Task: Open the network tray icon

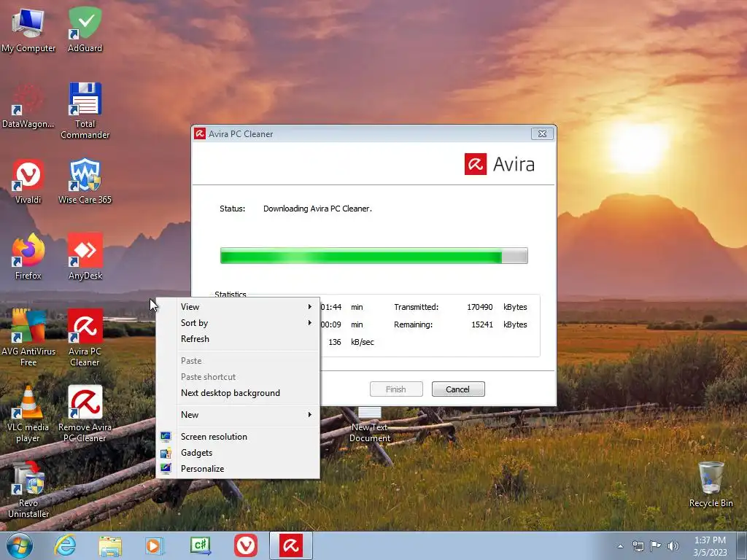Action: pyautogui.click(x=638, y=546)
